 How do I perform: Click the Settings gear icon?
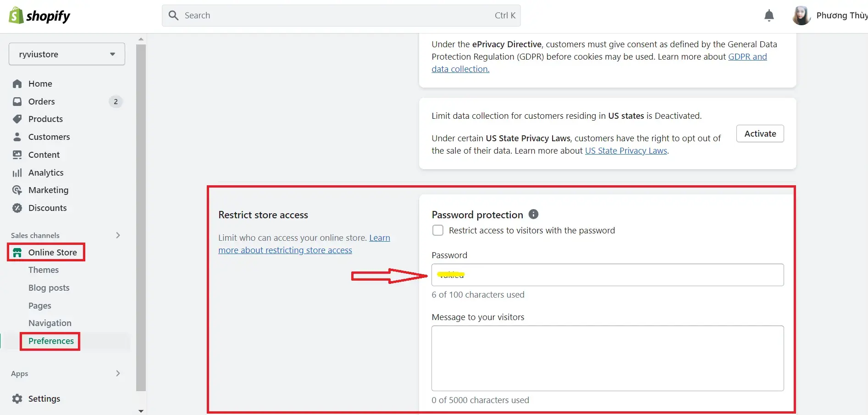(x=17, y=399)
